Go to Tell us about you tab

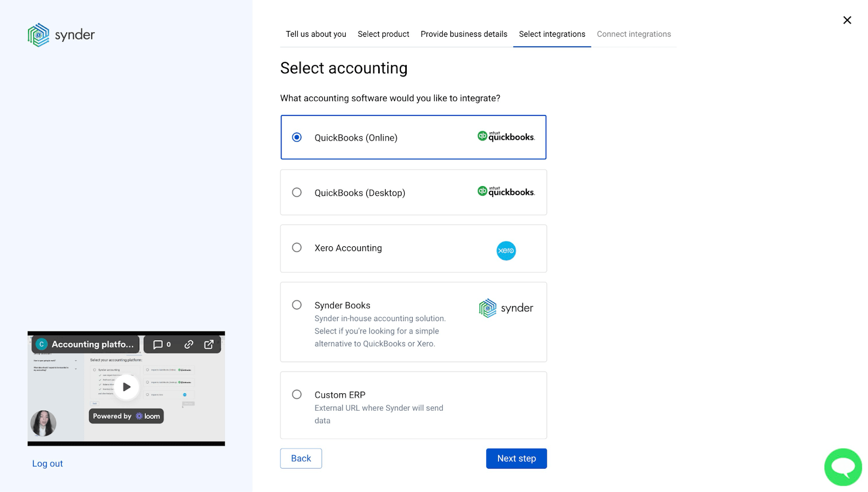[x=316, y=34]
